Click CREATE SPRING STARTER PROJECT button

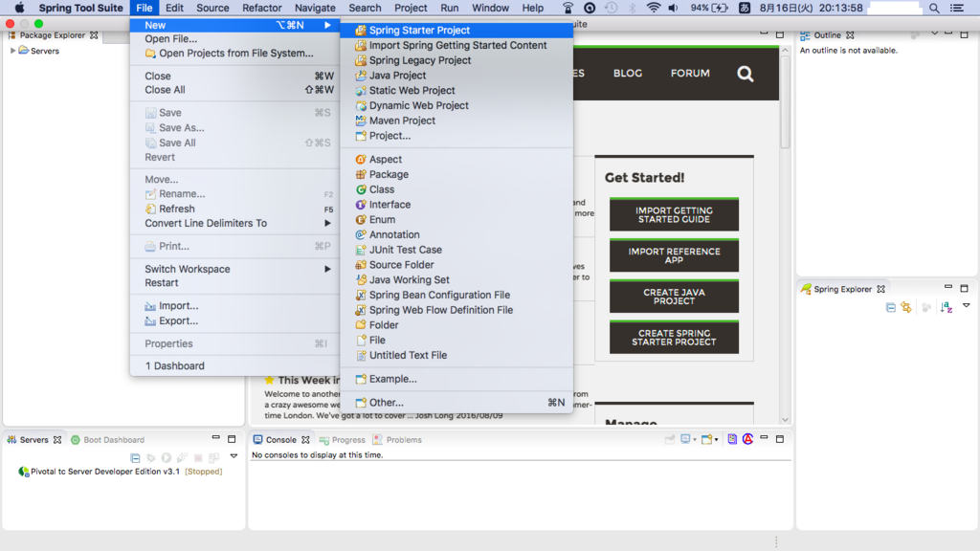coord(674,338)
